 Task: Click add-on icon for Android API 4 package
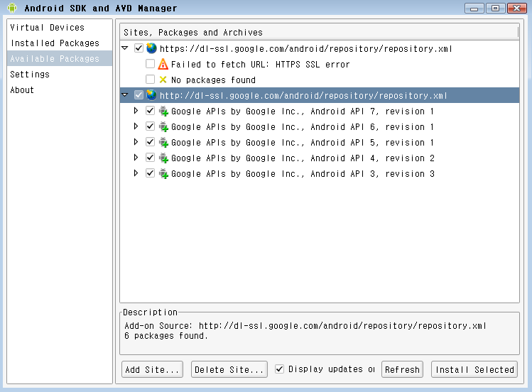(163, 158)
